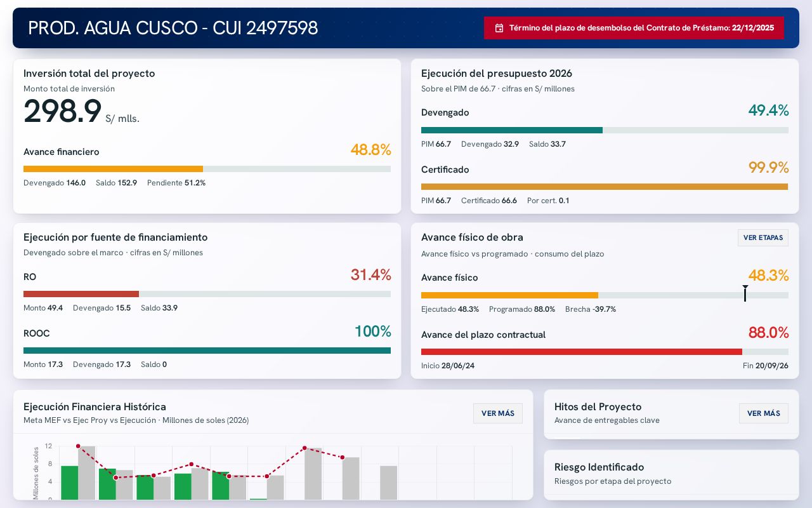Click the orange Avance financiero progress bar
This screenshot has height=508, width=812.
[207, 169]
